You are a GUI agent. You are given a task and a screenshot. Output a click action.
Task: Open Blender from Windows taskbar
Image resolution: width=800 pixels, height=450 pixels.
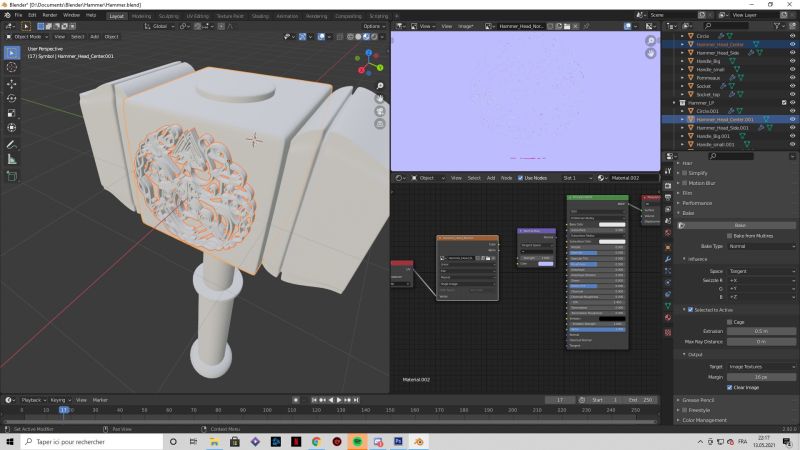click(418, 441)
